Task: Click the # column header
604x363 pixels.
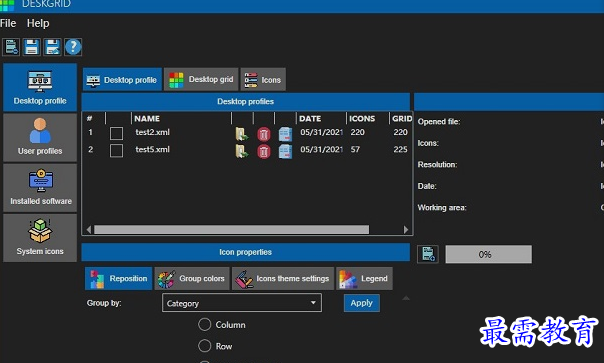Action: point(89,119)
